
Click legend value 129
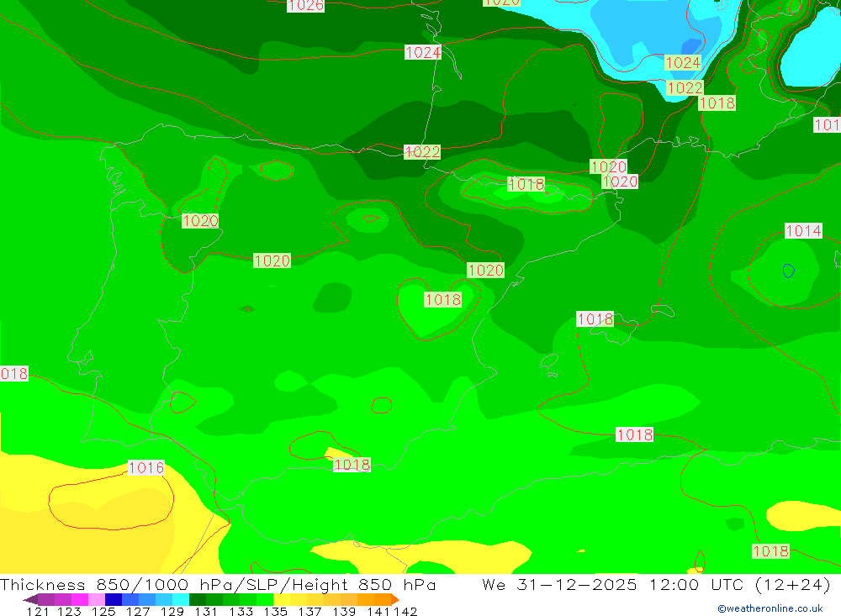(172, 611)
